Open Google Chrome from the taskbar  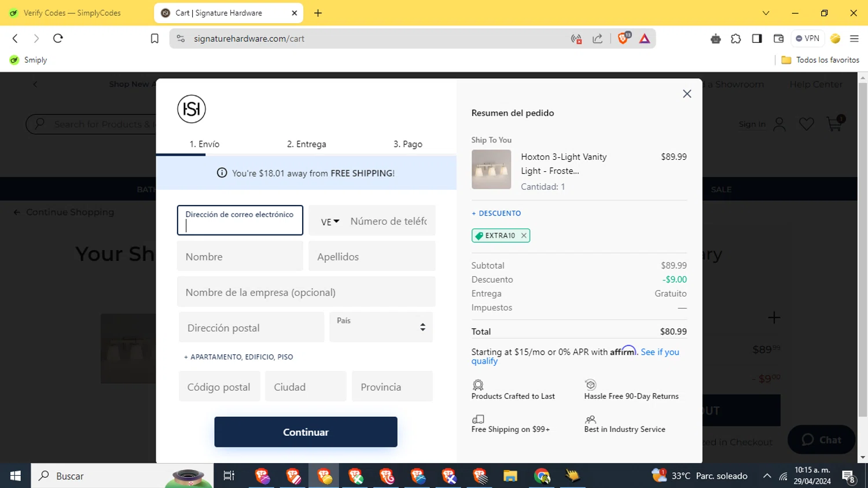(x=542, y=476)
